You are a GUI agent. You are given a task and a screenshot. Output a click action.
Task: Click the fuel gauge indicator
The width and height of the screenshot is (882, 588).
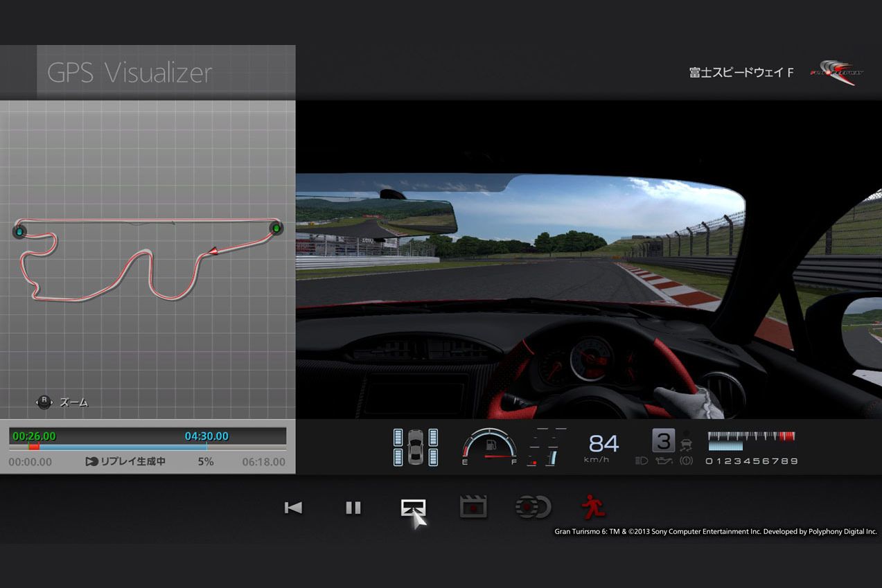point(489,447)
